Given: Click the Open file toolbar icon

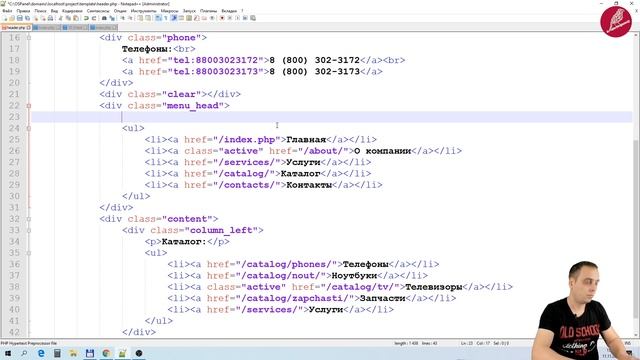Looking at the screenshot, I should [12, 18].
